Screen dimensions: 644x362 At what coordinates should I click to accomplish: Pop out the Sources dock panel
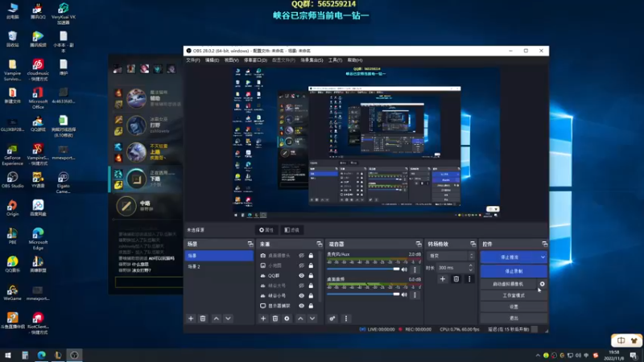click(x=319, y=244)
